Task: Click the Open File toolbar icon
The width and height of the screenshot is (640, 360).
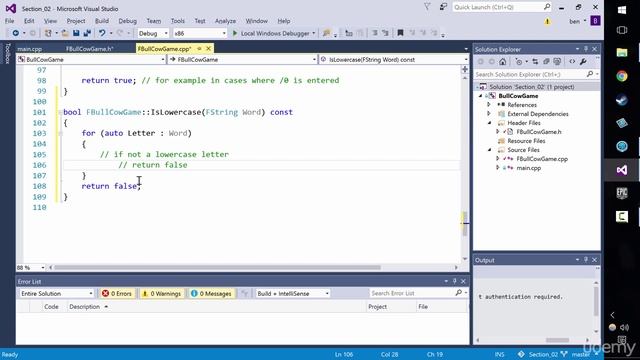Action: [x=65, y=33]
